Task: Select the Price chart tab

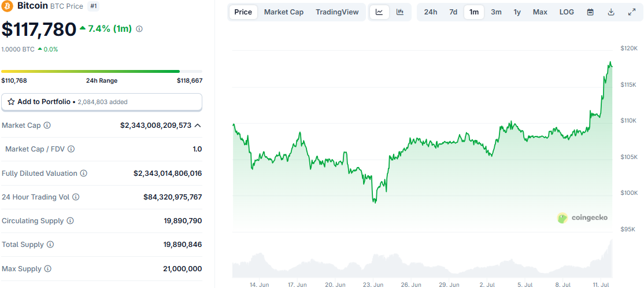Action: pyautogui.click(x=243, y=12)
